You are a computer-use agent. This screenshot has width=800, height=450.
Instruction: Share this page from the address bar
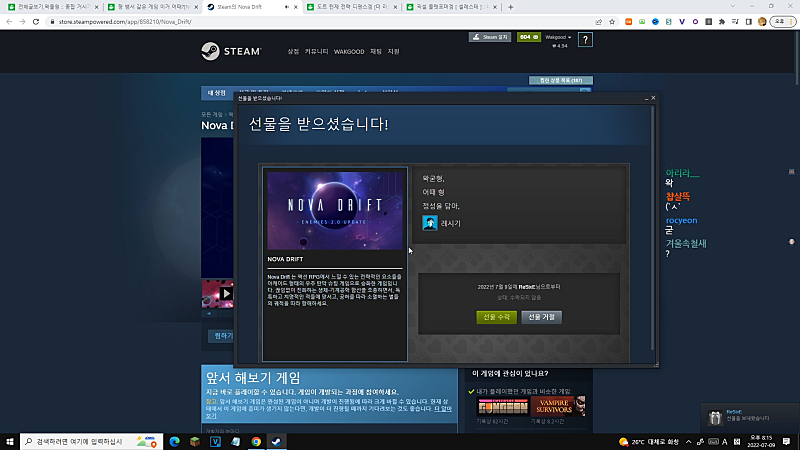[x=598, y=22]
